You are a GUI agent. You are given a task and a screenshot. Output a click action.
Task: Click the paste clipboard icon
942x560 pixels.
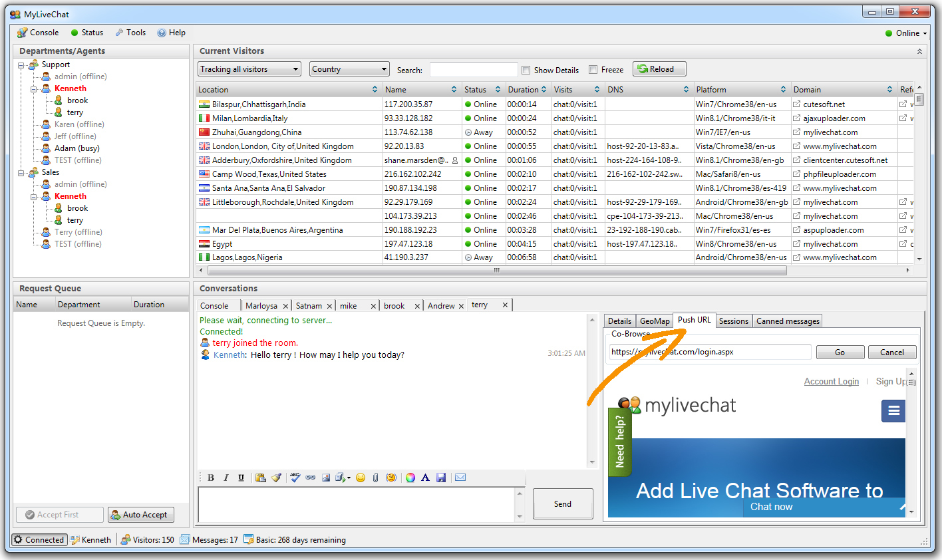[261, 478]
